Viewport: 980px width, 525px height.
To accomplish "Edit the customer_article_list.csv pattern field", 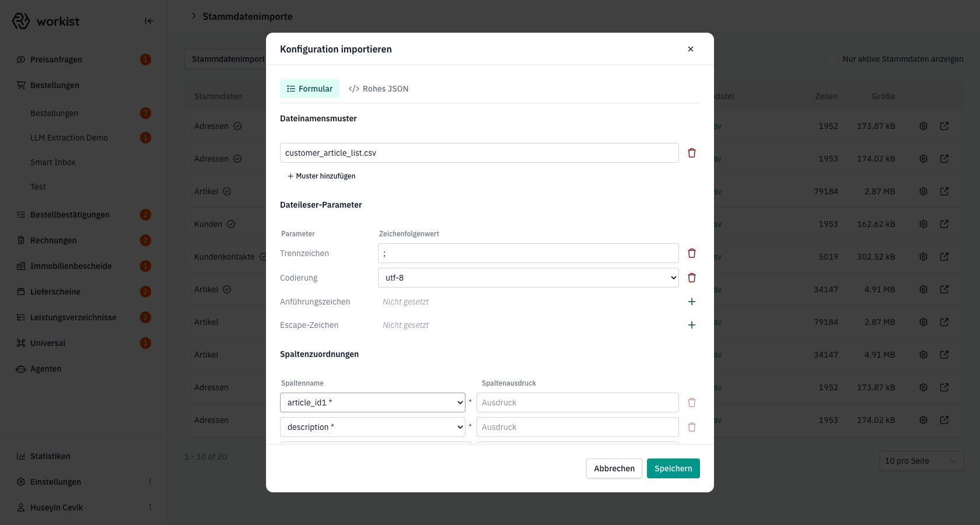I will pos(480,153).
